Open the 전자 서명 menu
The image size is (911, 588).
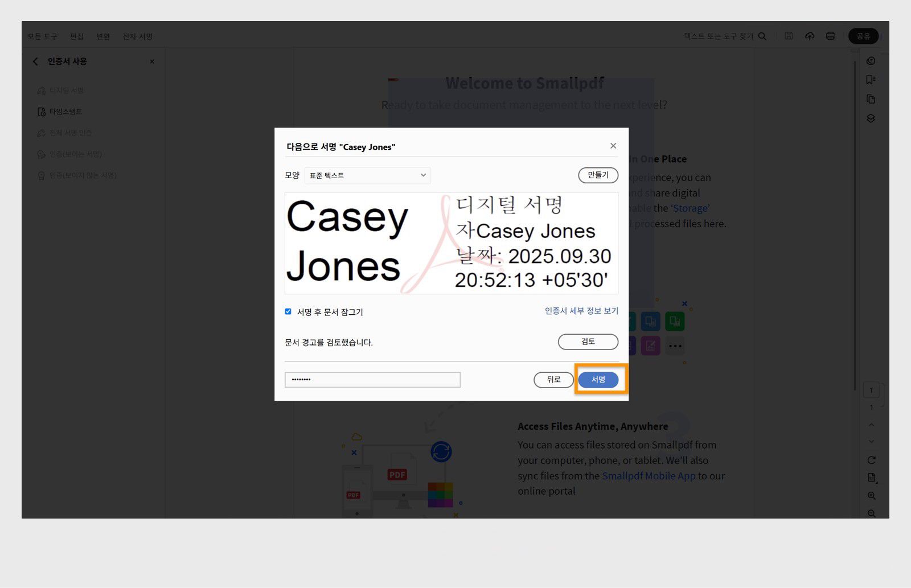click(138, 36)
